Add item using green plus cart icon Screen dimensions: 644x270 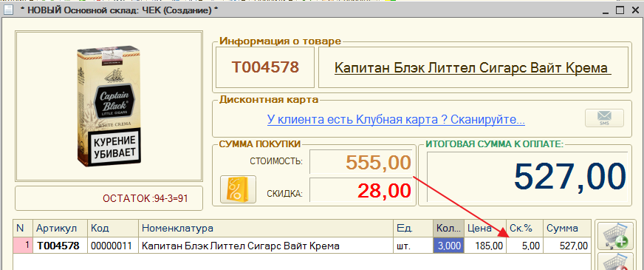[615, 236]
